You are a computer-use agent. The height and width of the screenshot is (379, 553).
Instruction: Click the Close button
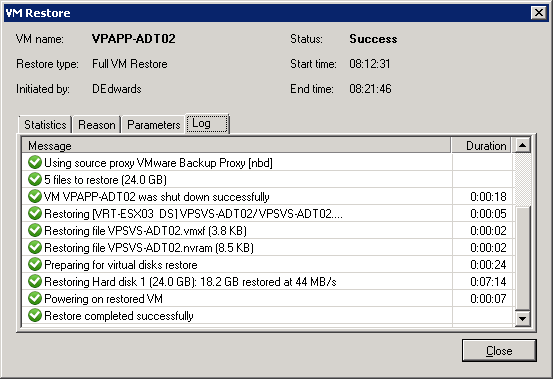(x=499, y=351)
